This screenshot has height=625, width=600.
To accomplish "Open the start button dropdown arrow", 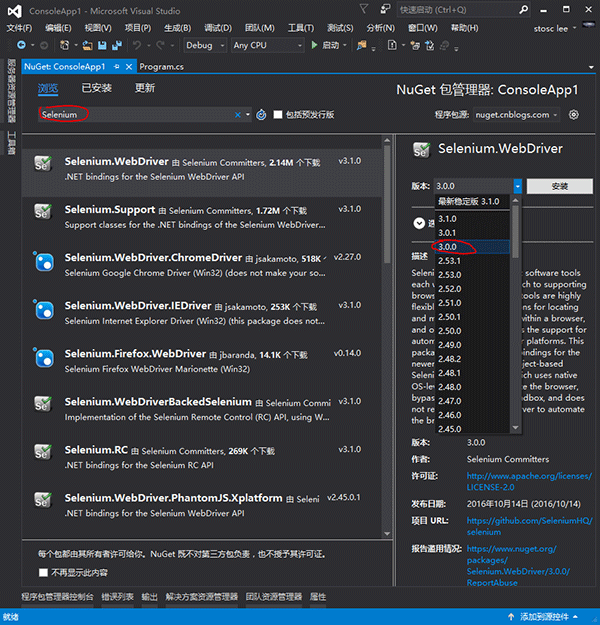I will [x=345, y=45].
